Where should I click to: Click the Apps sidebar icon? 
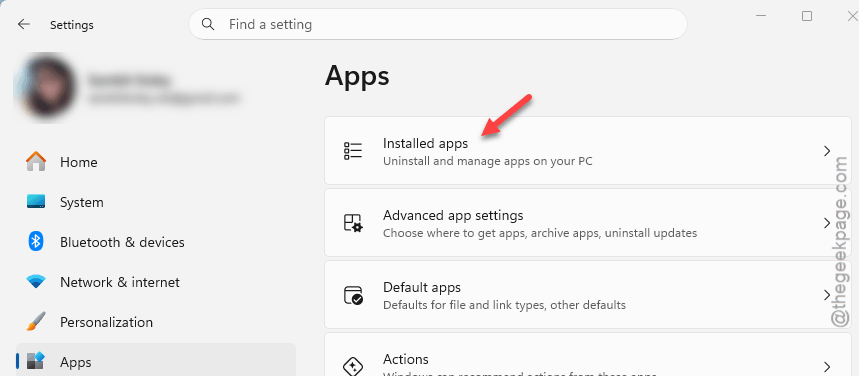pos(36,362)
